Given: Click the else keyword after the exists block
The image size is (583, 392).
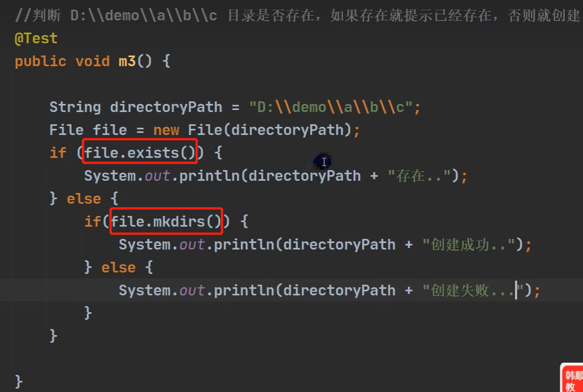Looking at the screenshot, I should 84,199.
